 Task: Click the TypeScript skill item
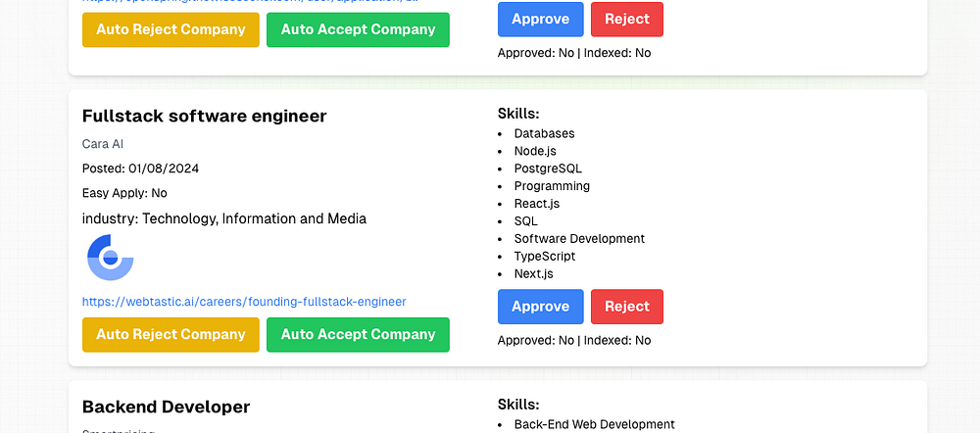(544, 257)
